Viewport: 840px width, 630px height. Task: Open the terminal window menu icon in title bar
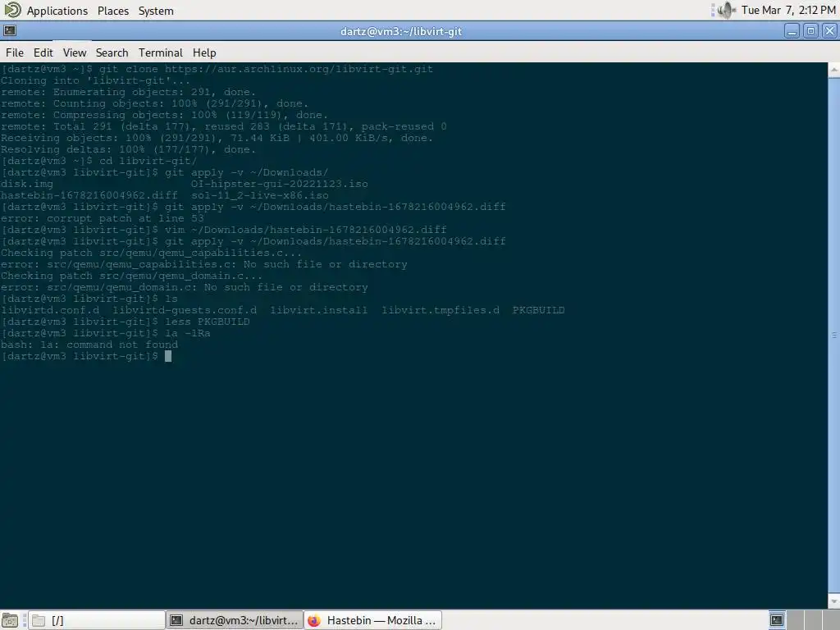coord(10,30)
